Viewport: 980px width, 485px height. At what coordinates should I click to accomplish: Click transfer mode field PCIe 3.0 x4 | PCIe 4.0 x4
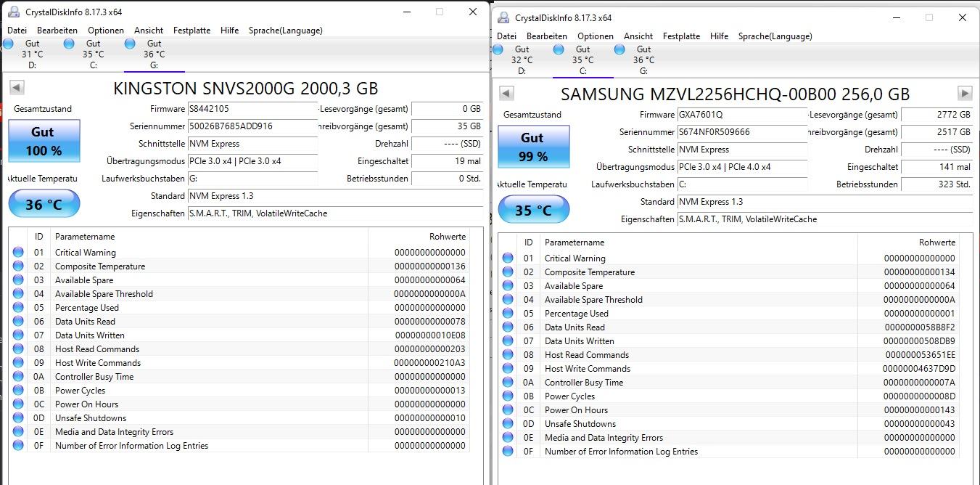coord(742,167)
